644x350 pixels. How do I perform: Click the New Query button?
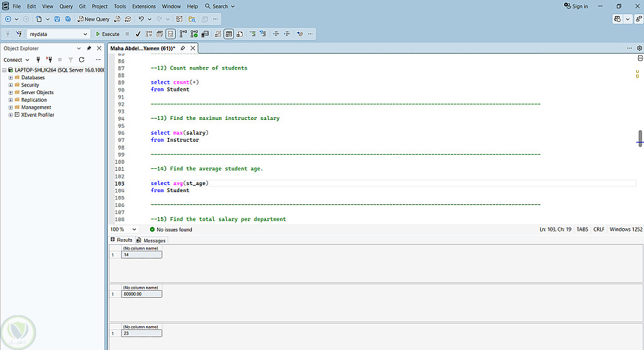93,19
